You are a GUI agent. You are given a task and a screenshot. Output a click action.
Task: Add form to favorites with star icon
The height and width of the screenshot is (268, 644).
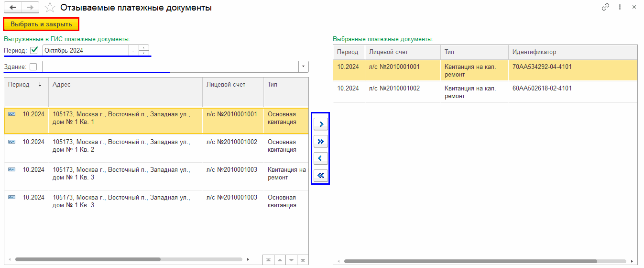(49, 8)
